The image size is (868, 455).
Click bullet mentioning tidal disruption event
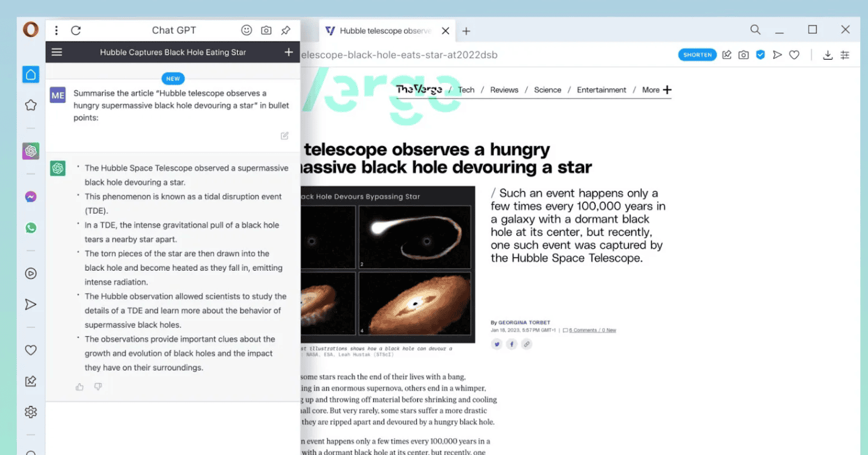coord(183,204)
